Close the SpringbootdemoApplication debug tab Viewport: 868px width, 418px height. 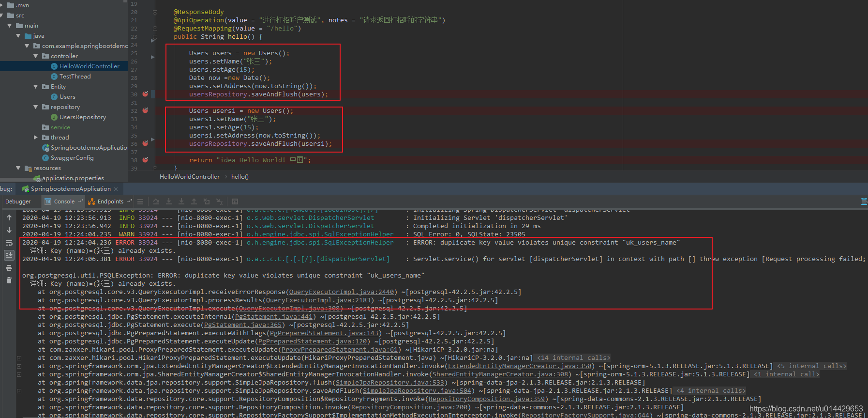point(116,189)
